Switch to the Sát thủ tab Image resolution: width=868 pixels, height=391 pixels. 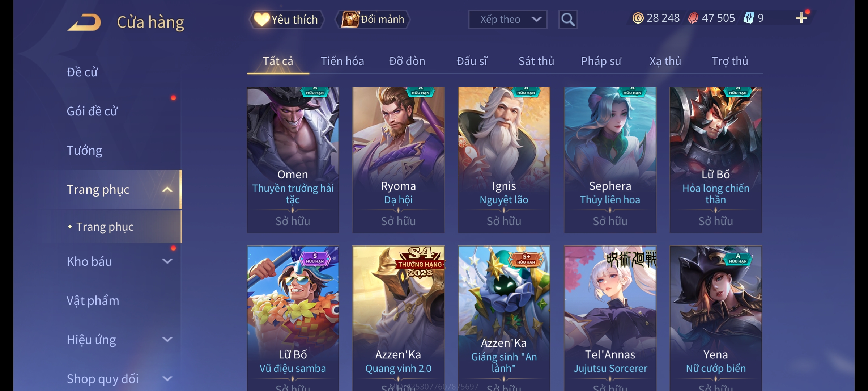coord(536,61)
